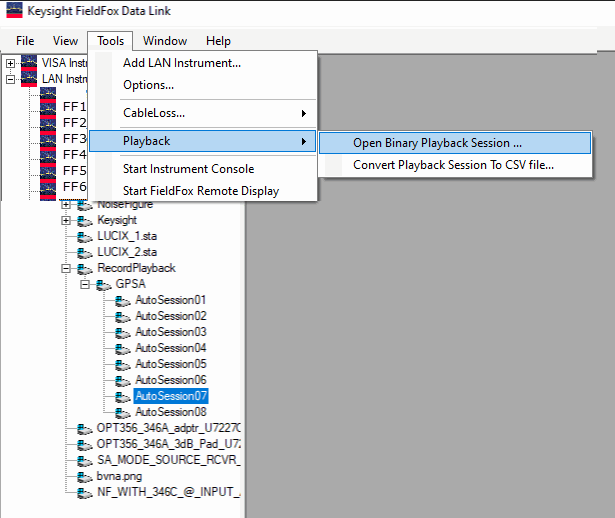This screenshot has width=615, height=518.
Task: Open the Help menu
Action: [x=218, y=41]
